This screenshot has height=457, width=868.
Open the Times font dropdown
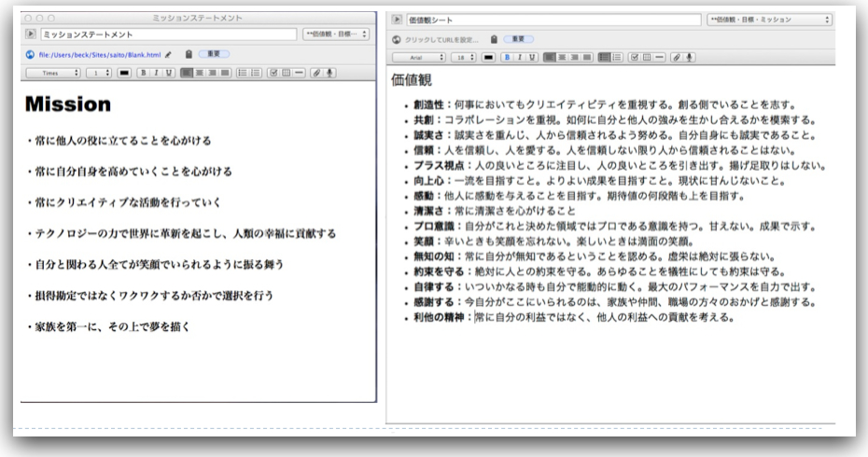pos(53,71)
